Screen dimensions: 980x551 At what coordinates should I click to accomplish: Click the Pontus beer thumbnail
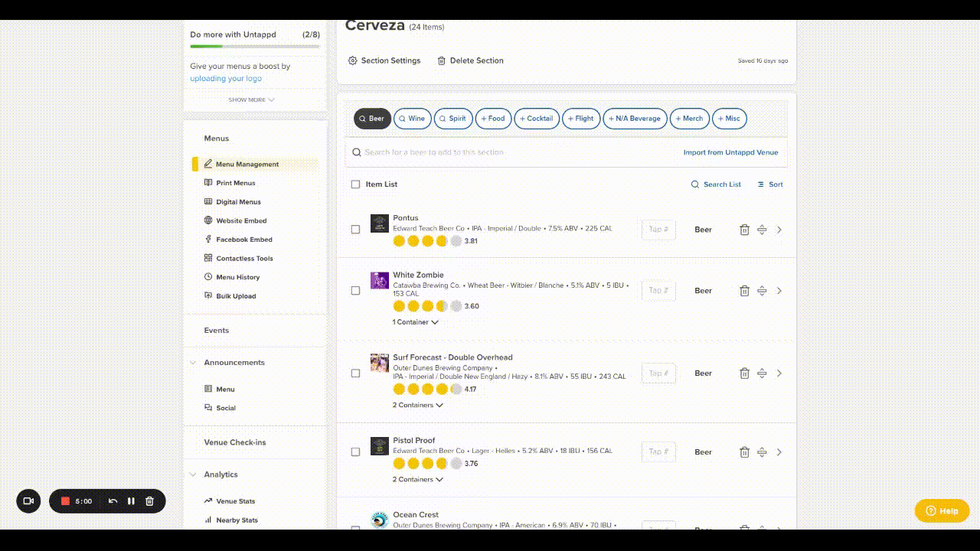tap(380, 223)
